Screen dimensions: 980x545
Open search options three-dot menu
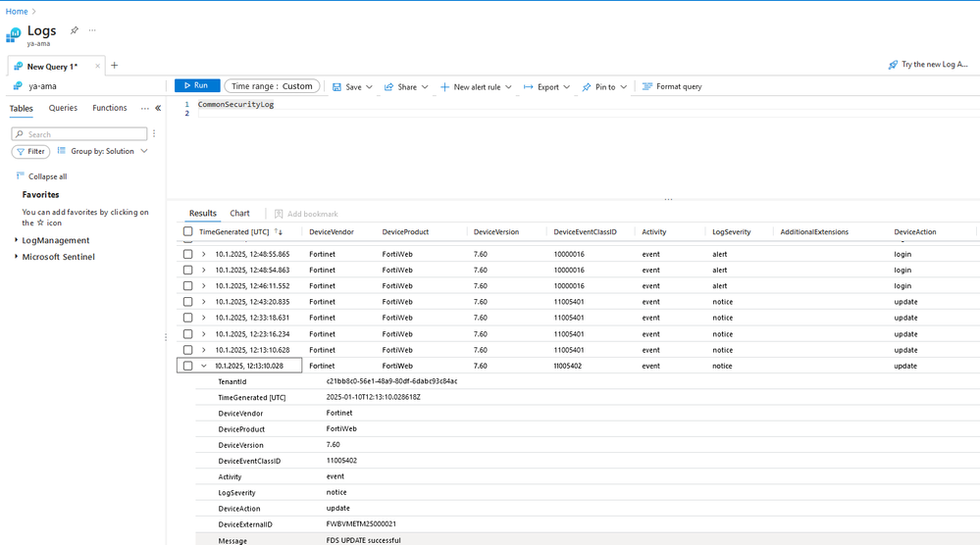pyautogui.click(x=154, y=133)
